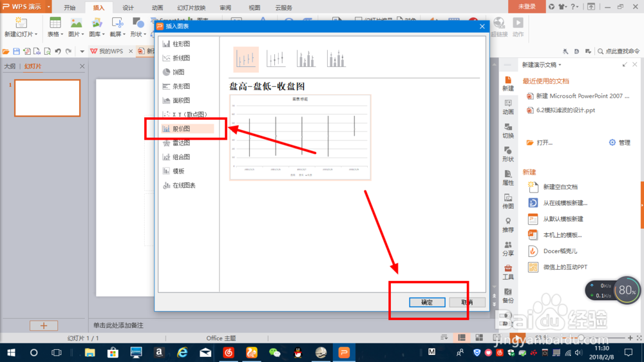Open the 插入 ribbon tab
Image resolution: width=644 pixels, height=362 pixels.
[x=99, y=7]
